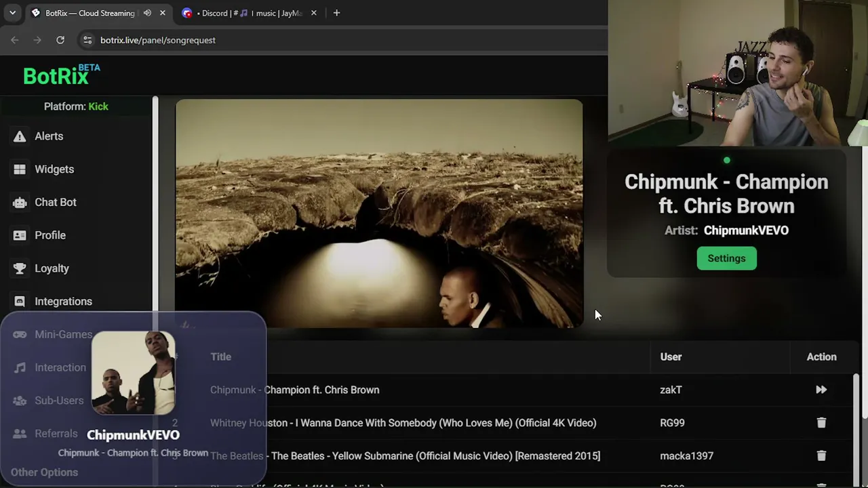The image size is (868, 488).
Task: Click the Settings button under the song
Action: tap(726, 258)
